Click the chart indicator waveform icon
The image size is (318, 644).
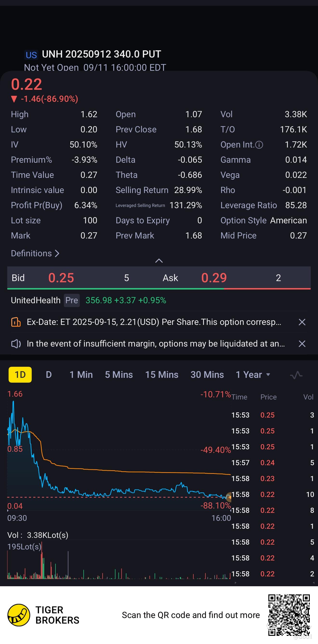click(x=296, y=375)
